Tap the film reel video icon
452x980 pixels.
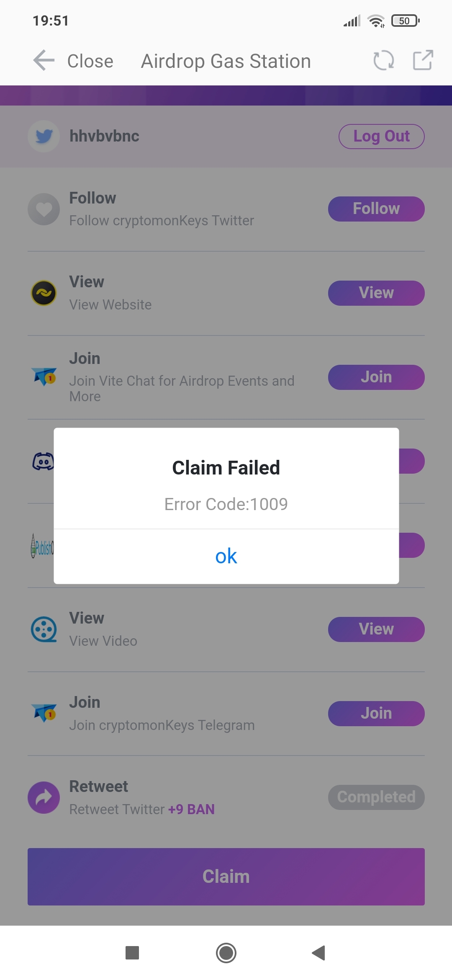coord(44,629)
